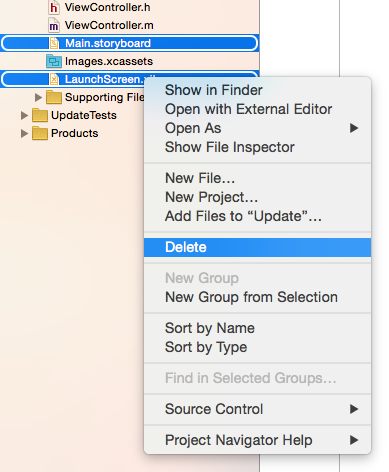Expand the Products group disclosure triangle
The height and width of the screenshot is (472, 389).
coord(24,133)
